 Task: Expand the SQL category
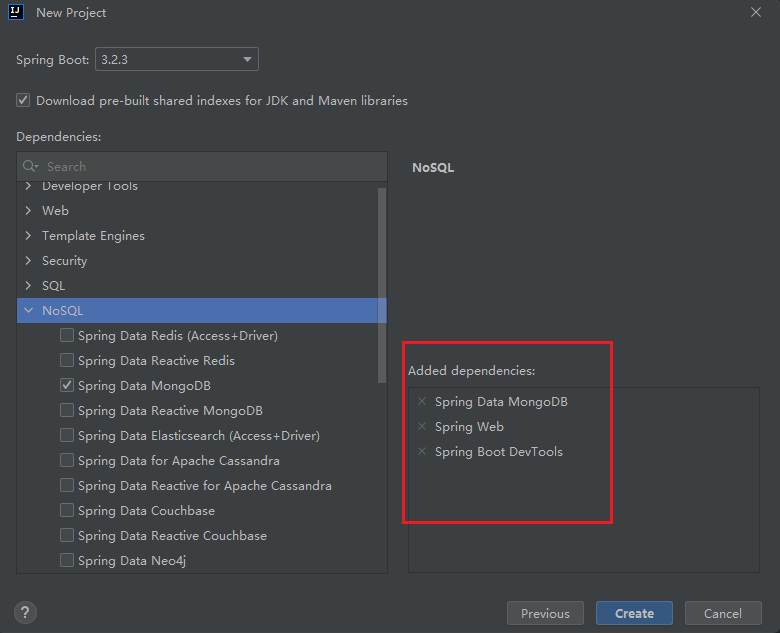[x=28, y=285]
